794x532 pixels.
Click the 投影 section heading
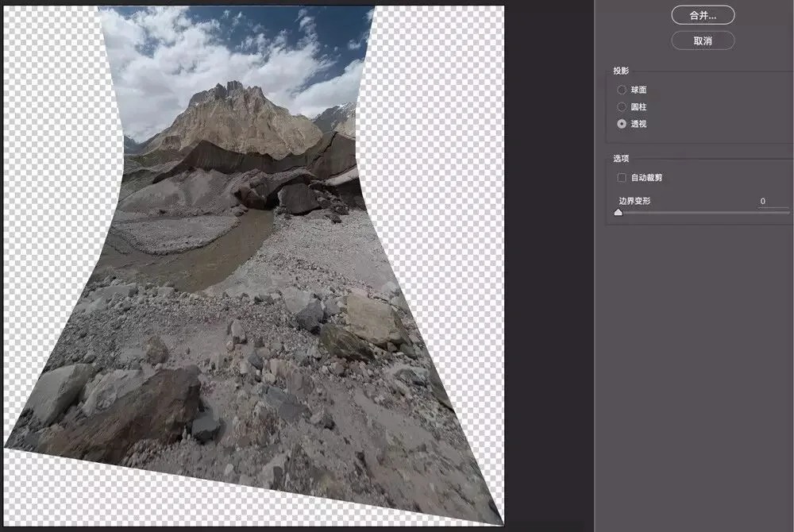[x=621, y=71]
